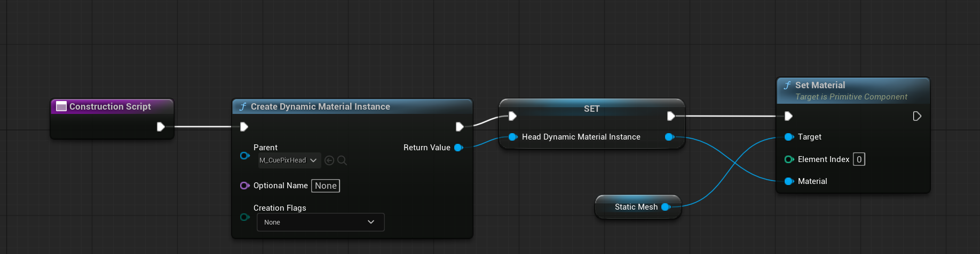Screen dimensions: 980x254
Task: Click function icon on Create Dynamic Material Instance
Action: point(243,106)
